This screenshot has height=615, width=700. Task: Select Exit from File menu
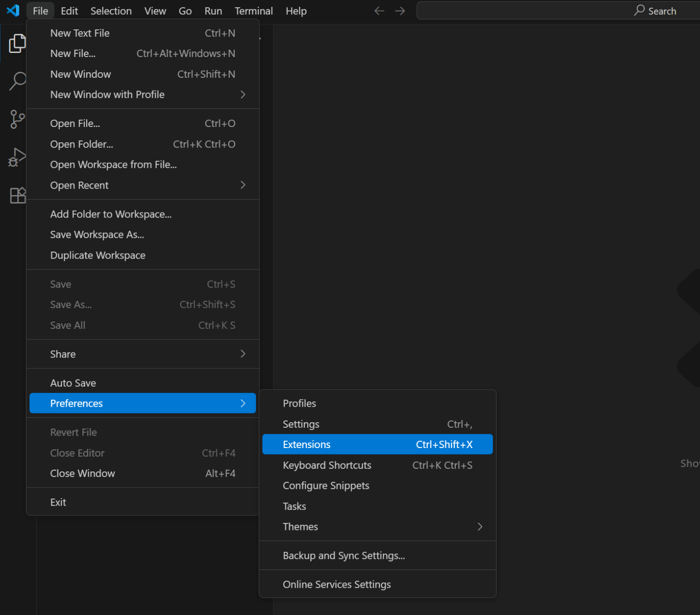142,502
